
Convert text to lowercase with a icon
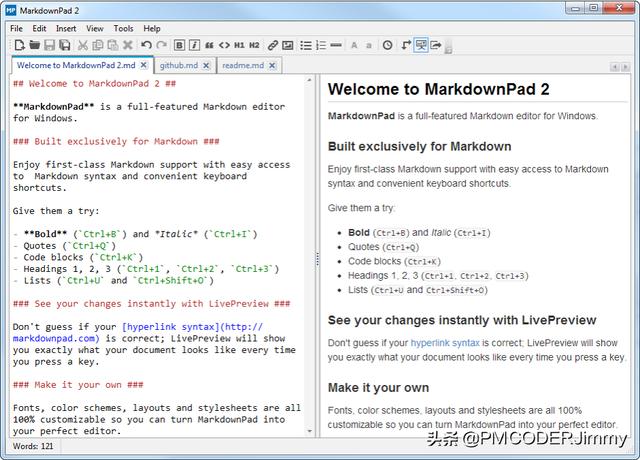pos(369,45)
